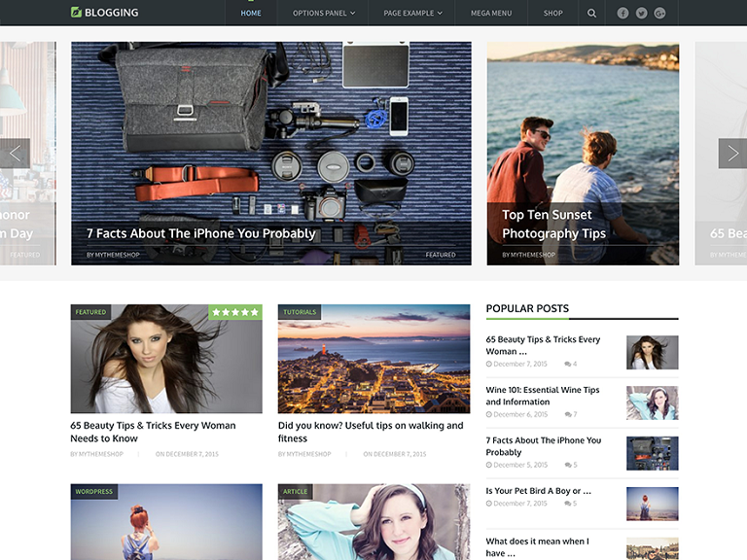Viewport: 747px width, 560px height.
Task: Click the Blogging logo icon
Action: [x=77, y=13]
